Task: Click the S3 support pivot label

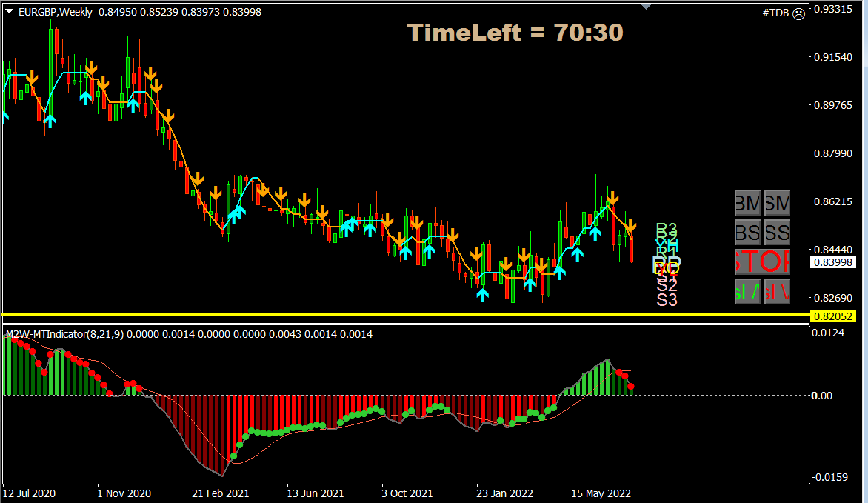Action: (x=665, y=300)
